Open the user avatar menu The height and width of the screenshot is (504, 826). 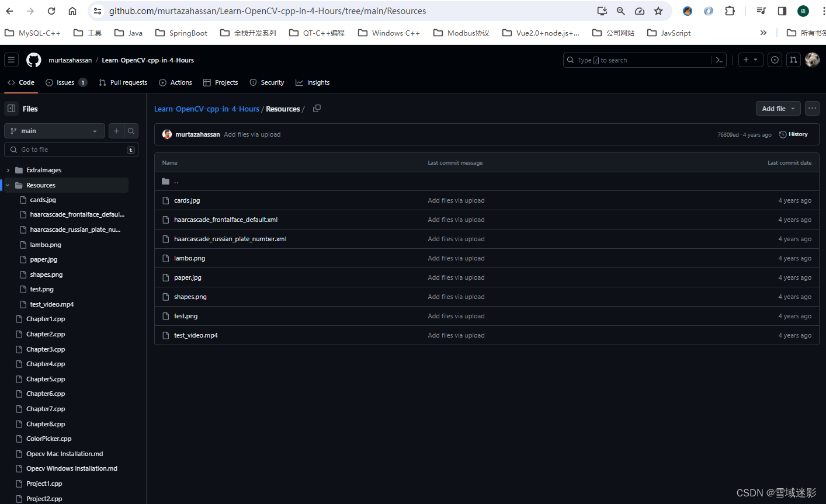pyautogui.click(x=812, y=60)
